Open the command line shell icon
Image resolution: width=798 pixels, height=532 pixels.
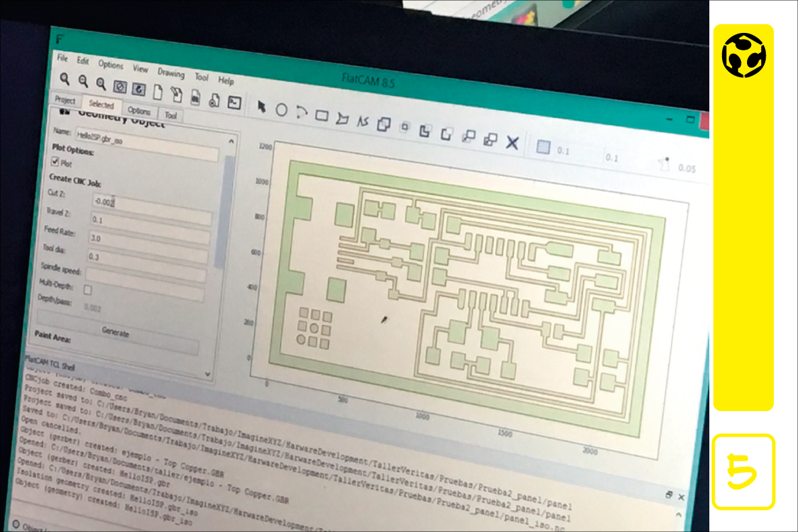point(234,102)
